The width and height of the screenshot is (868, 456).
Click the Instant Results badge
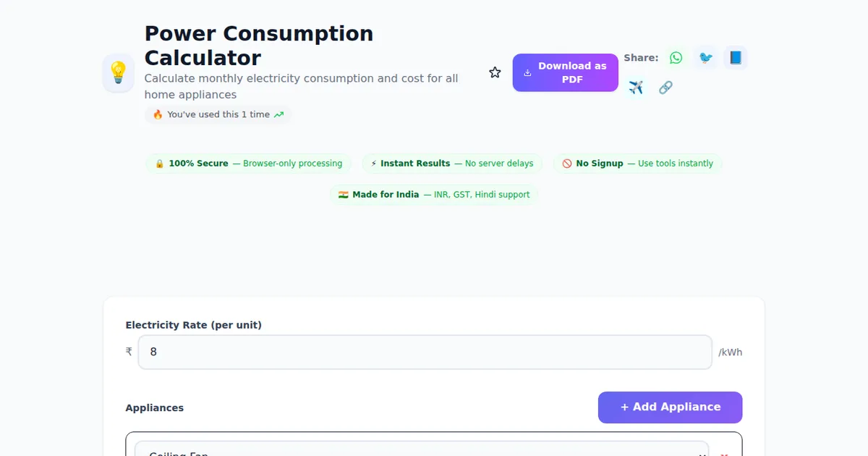[452, 164]
